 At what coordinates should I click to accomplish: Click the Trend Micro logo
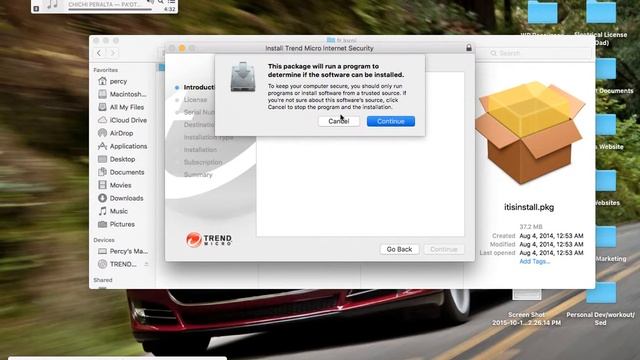[209, 240]
